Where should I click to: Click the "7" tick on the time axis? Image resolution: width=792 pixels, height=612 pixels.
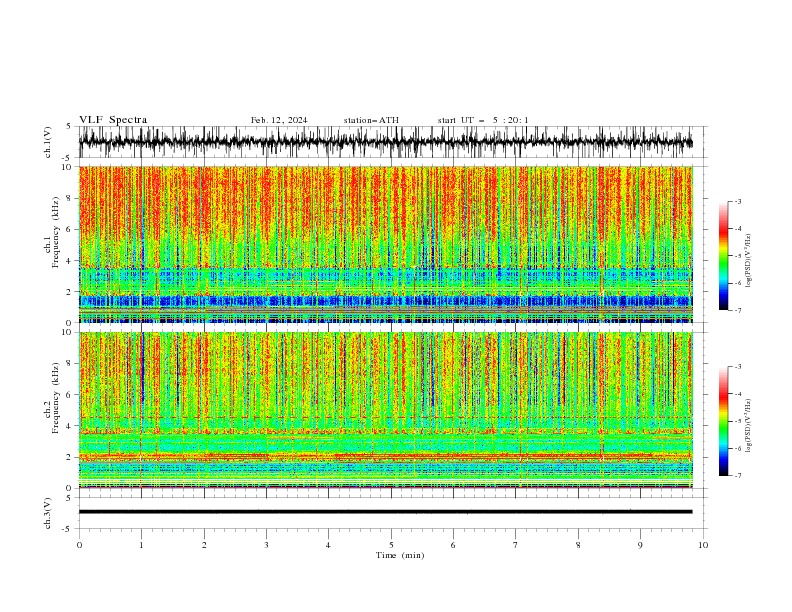516,545
